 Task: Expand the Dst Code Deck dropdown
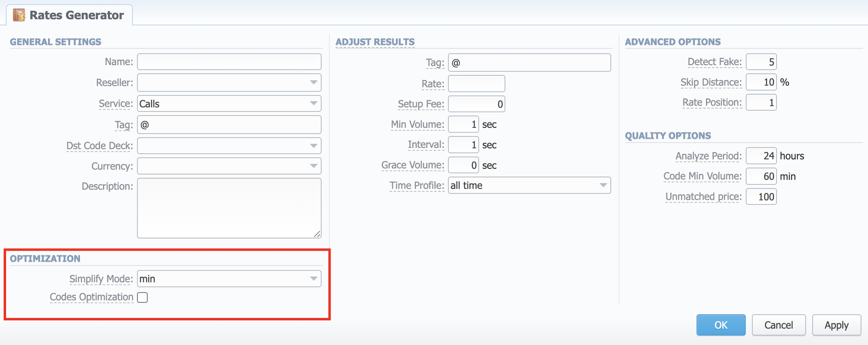pos(229,145)
